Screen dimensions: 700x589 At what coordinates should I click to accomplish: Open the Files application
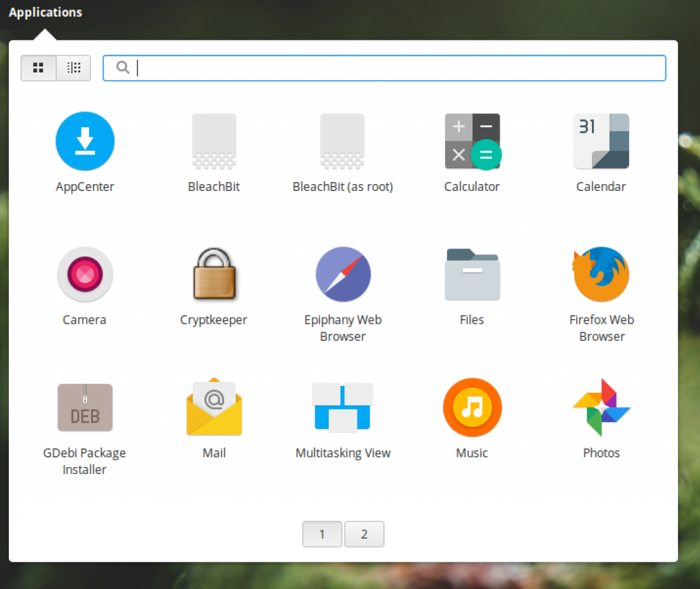click(x=472, y=274)
